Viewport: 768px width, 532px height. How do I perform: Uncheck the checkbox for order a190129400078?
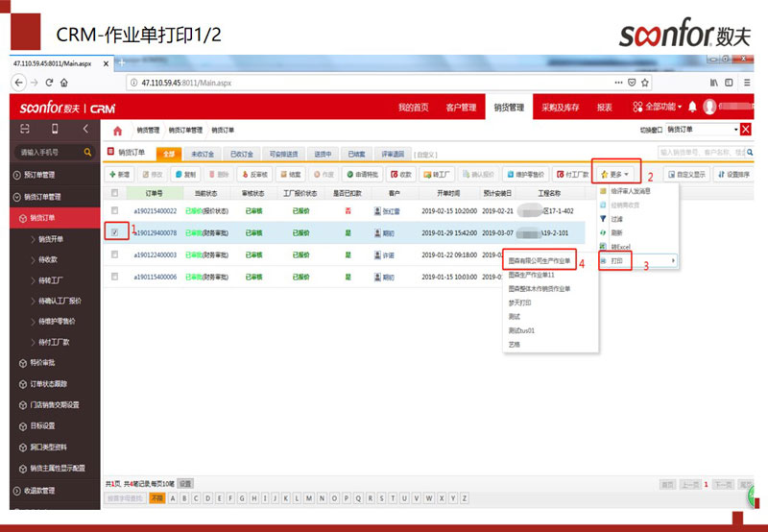coord(115,231)
